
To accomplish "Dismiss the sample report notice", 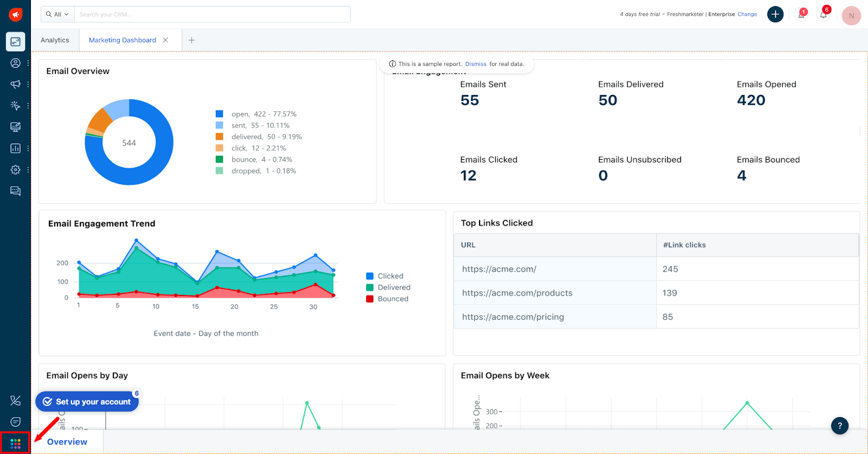I will click(476, 64).
